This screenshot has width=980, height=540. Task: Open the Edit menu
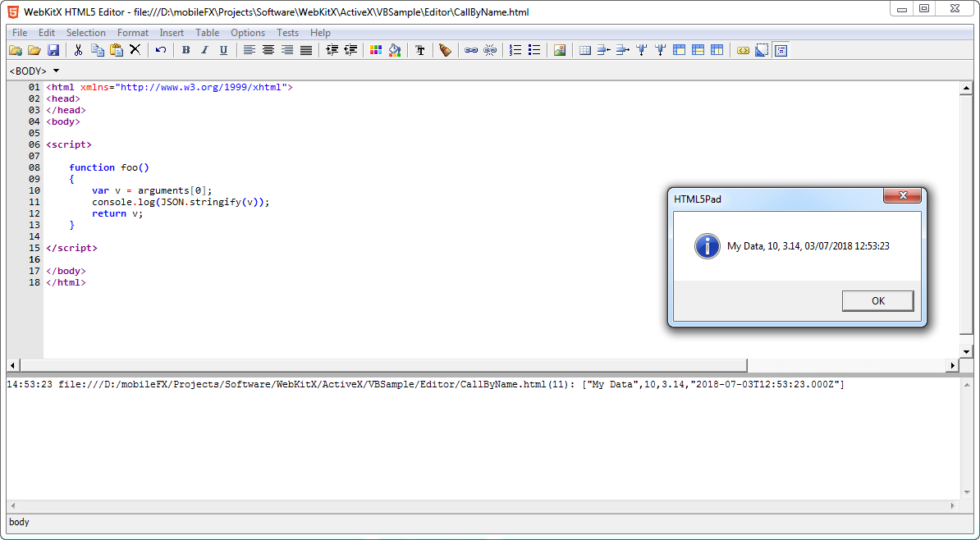tap(47, 33)
